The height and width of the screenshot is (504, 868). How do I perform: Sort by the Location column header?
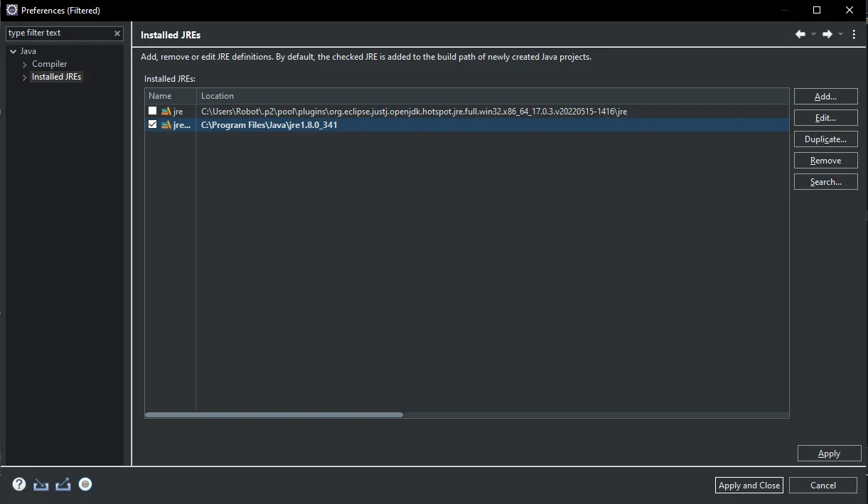[x=493, y=96]
